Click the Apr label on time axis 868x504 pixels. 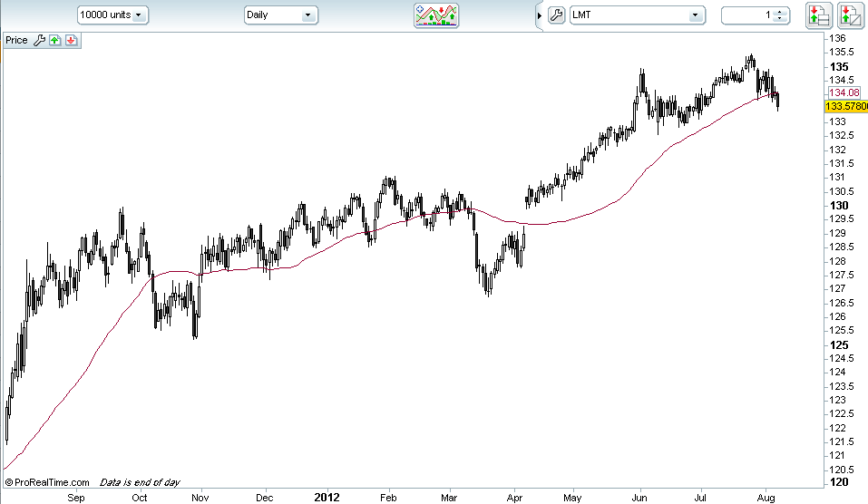click(x=514, y=498)
